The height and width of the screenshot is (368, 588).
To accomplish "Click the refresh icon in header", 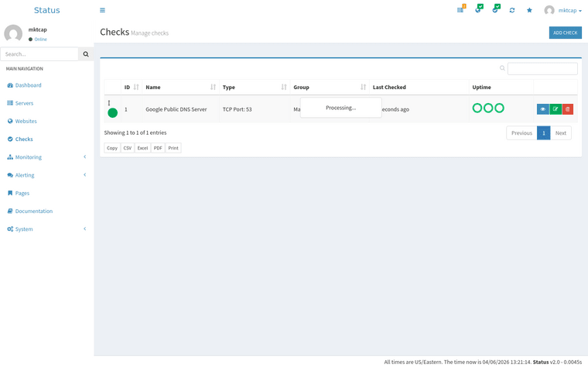I will tap(512, 10).
